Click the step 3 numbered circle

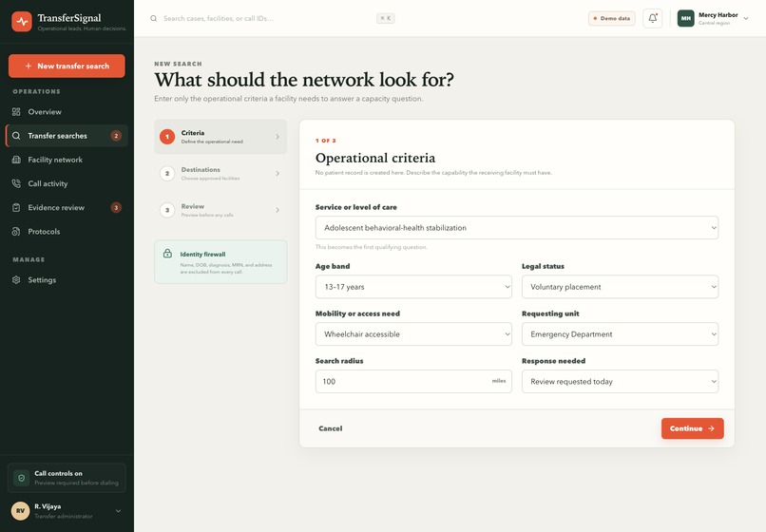pyautogui.click(x=167, y=210)
